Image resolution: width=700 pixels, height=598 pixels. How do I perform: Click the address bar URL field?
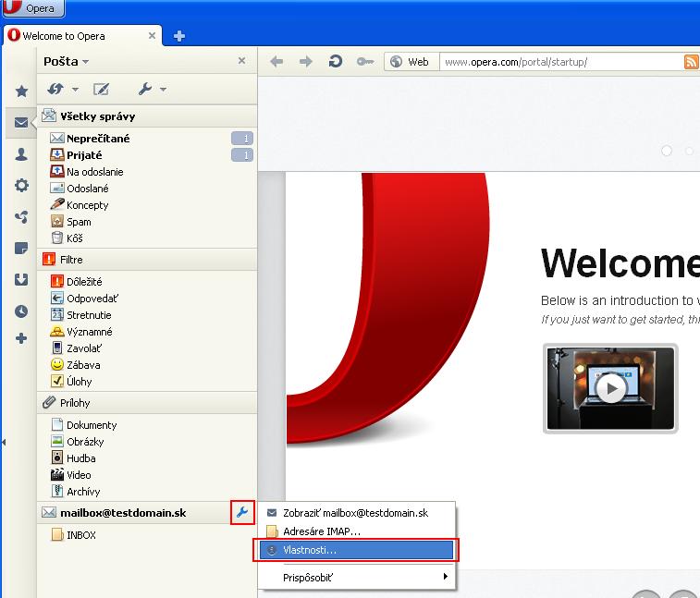(x=560, y=62)
